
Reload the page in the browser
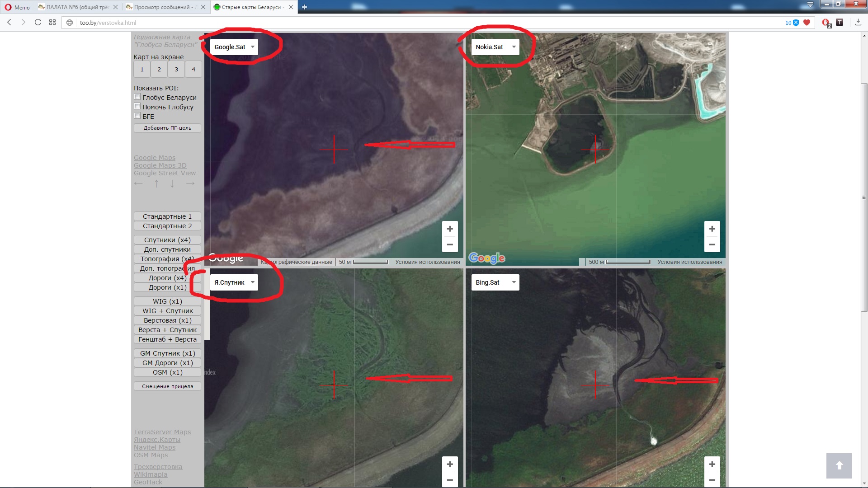(x=38, y=22)
